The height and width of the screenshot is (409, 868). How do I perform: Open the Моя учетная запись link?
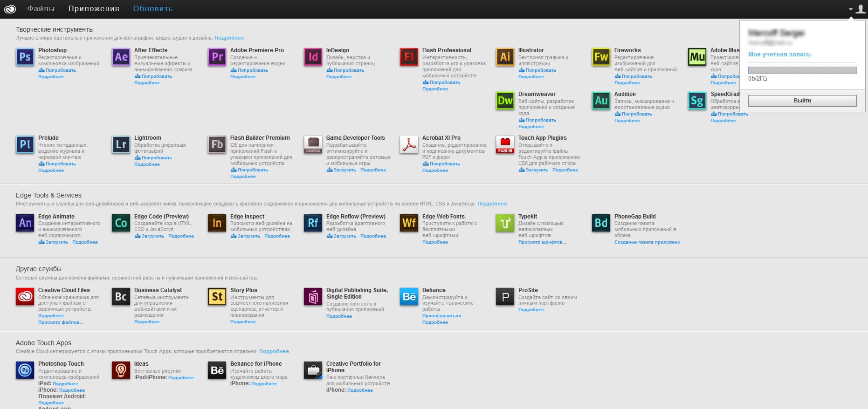coord(779,55)
